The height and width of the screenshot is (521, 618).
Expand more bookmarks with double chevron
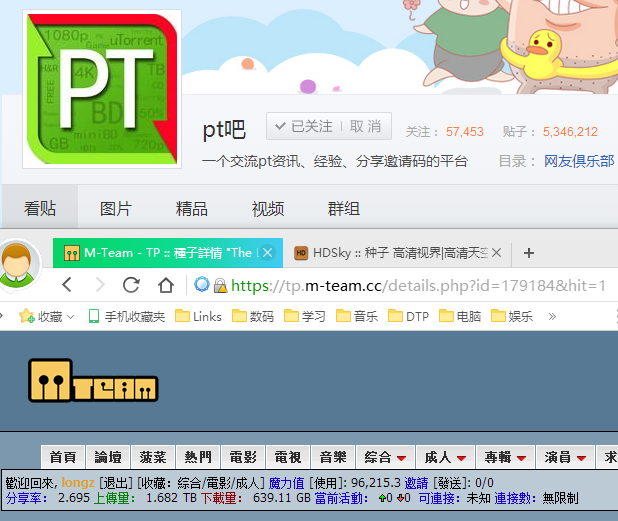tap(552, 316)
